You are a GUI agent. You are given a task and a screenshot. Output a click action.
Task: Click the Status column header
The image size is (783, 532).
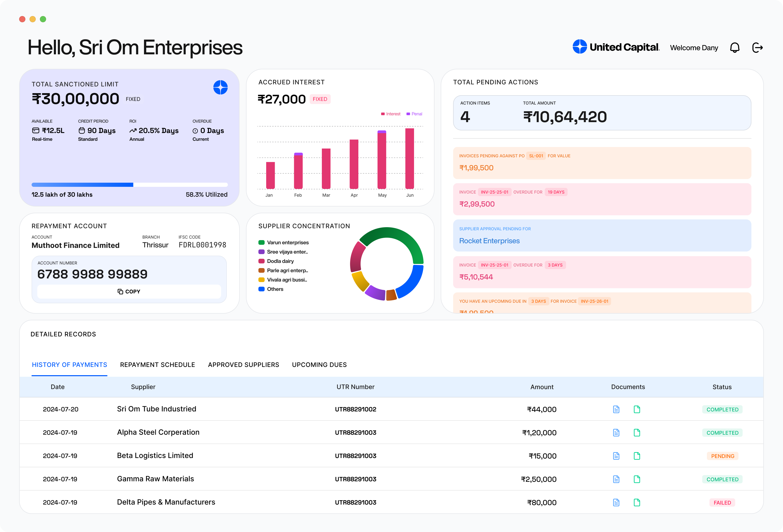722,387
